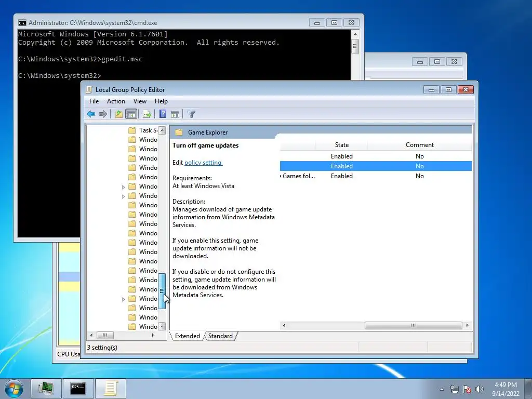Viewport: 532px width, 399px height.
Task: Click the Show desktop strip at taskbar end
Action: (528, 389)
